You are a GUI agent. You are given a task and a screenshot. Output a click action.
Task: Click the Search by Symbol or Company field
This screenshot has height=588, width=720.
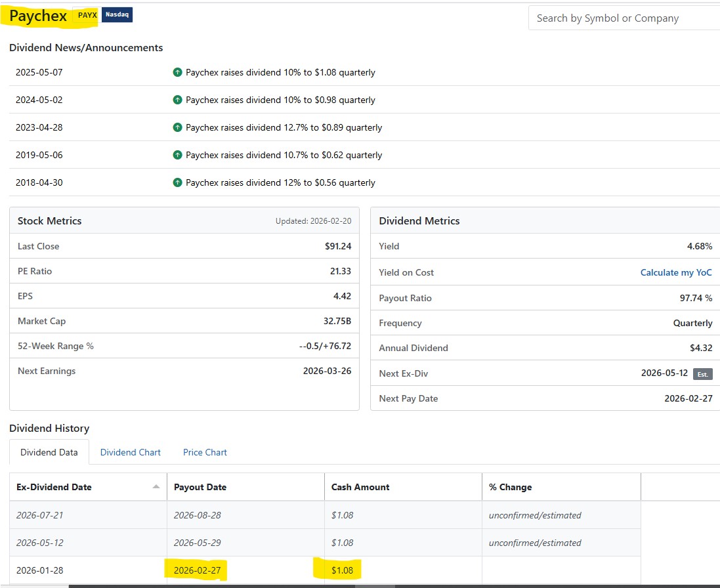tap(624, 18)
